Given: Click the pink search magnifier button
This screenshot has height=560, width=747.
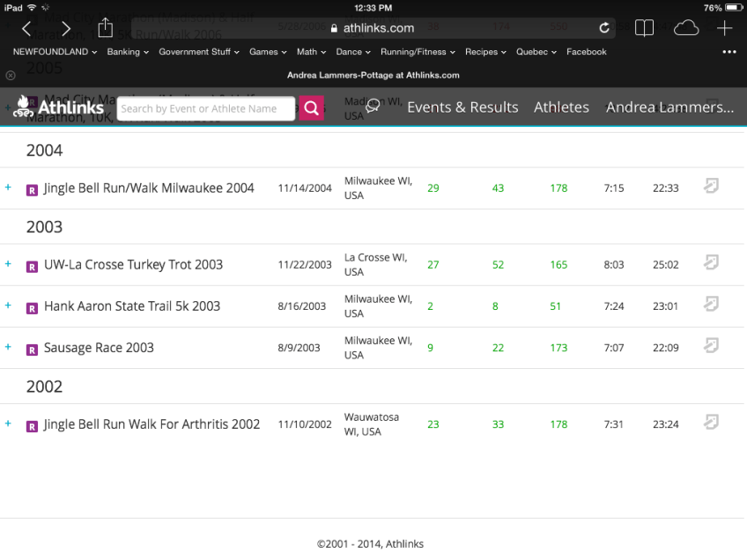Looking at the screenshot, I should [311, 108].
